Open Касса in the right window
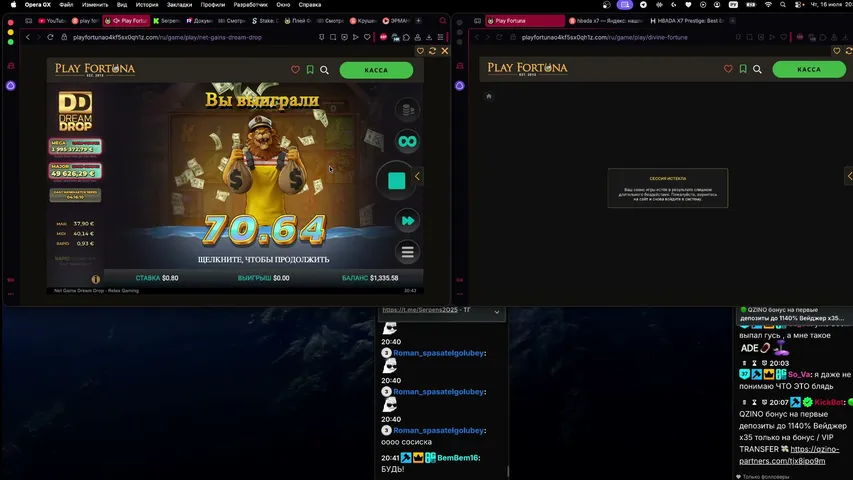This screenshot has width=853, height=480. click(x=809, y=70)
